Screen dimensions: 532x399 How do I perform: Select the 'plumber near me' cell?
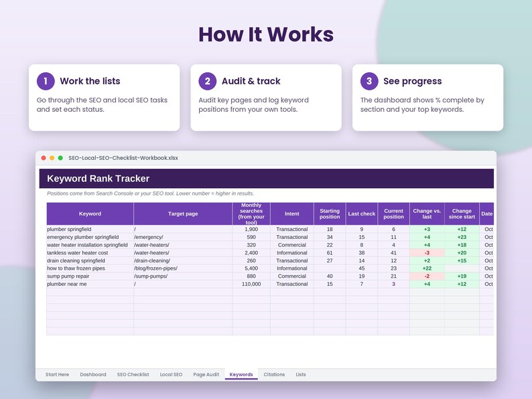(90, 284)
